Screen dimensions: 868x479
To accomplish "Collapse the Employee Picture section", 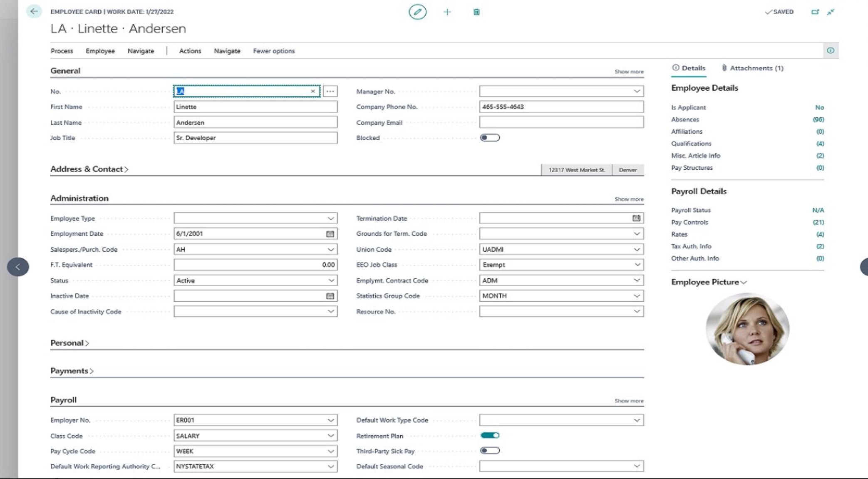I will coord(744,282).
